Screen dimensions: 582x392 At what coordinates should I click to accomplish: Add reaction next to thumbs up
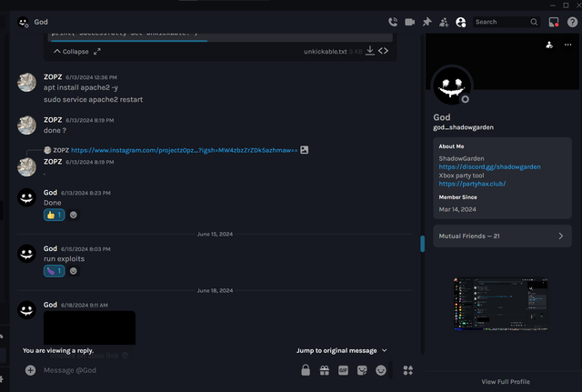click(74, 215)
